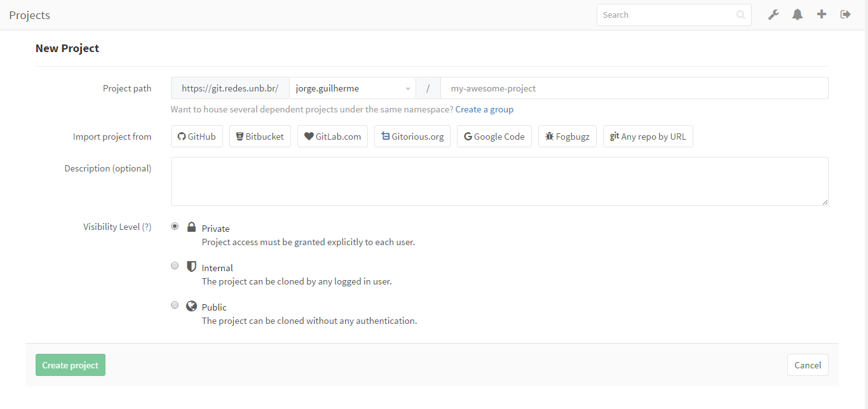Viewport: 868px width, 409px height.
Task: Click the Create a group link
Action: [x=484, y=109]
